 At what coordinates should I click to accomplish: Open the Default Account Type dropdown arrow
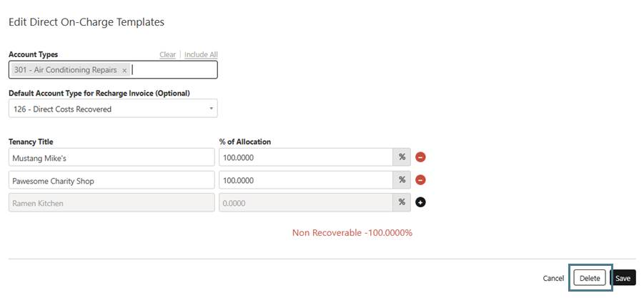click(x=211, y=109)
